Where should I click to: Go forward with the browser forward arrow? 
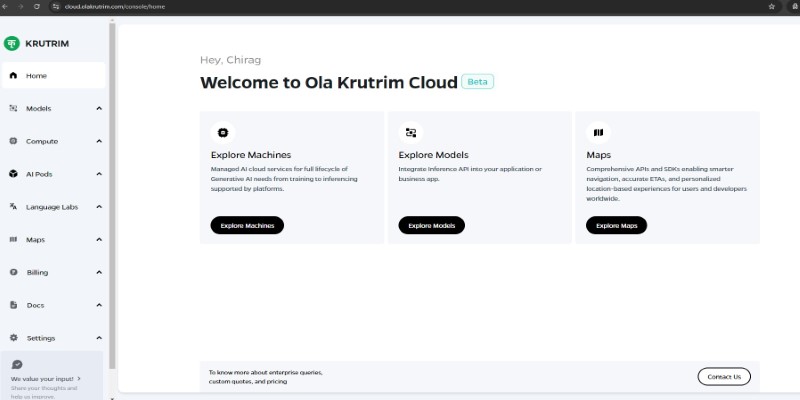[x=21, y=7]
